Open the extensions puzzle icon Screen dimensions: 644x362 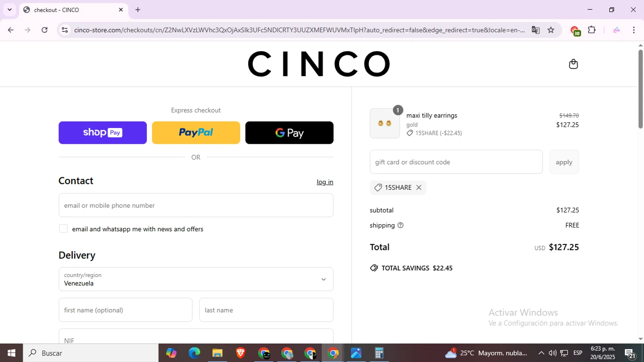tap(592, 30)
